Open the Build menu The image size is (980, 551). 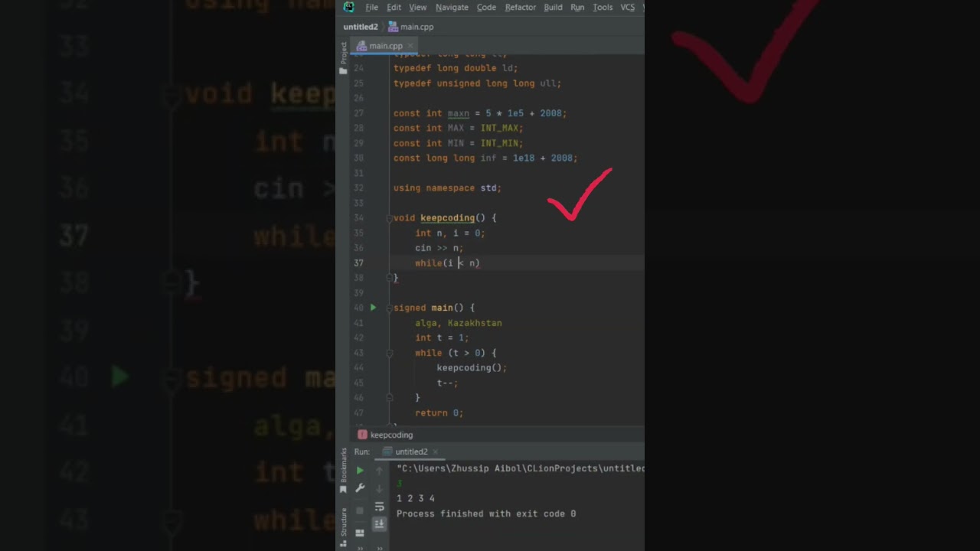(553, 7)
